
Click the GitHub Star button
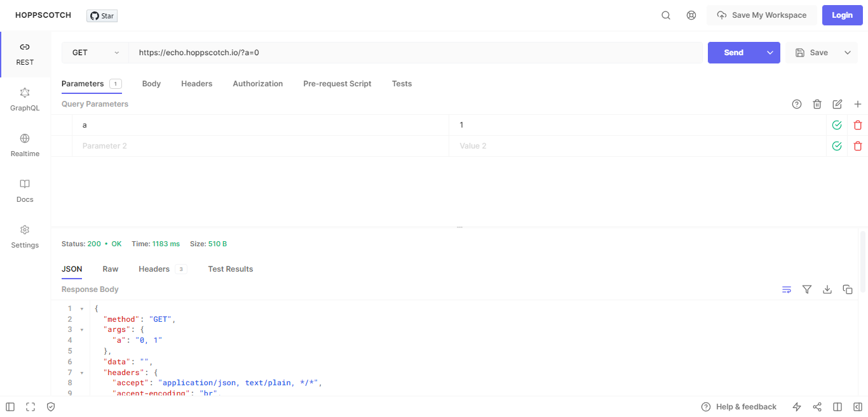102,16
